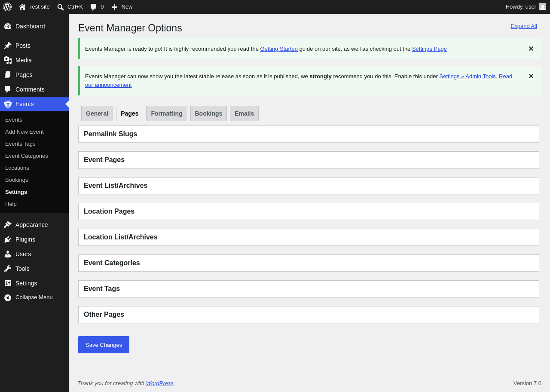
Task: Click the Posts pin icon
Action: tap(8, 46)
